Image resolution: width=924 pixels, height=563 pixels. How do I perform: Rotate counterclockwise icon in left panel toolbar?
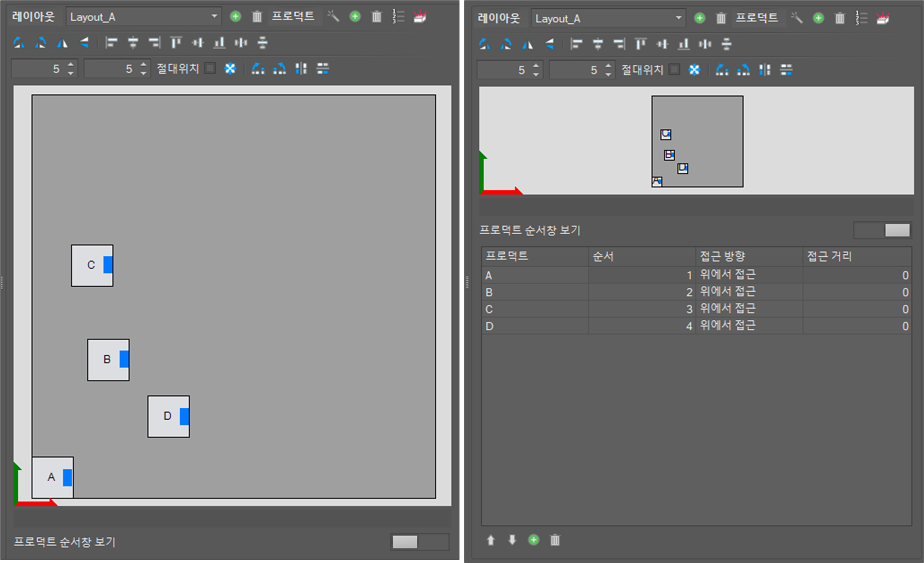tap(19, 43)
